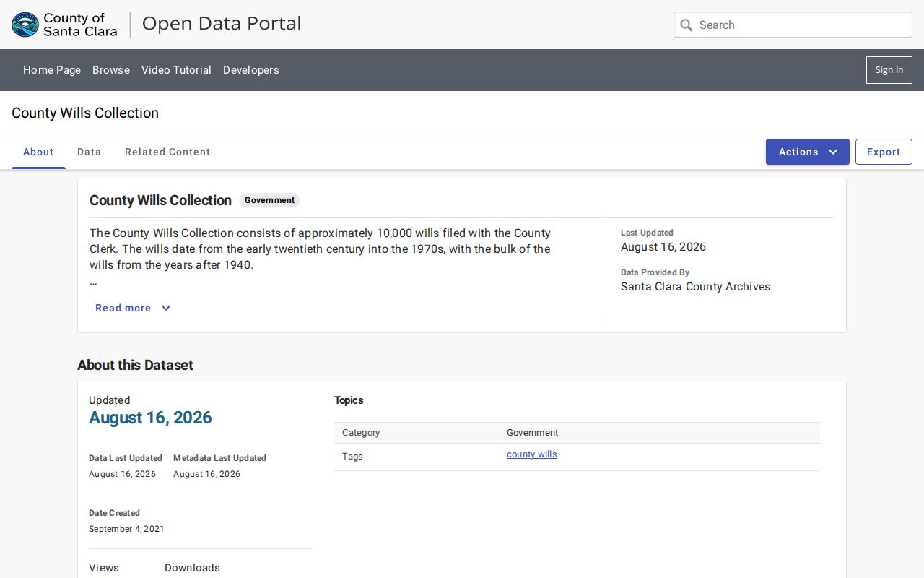This screenshot has height=578, width=924.
Task: Go to Home Page in navigation
Action: coord(52,70)
